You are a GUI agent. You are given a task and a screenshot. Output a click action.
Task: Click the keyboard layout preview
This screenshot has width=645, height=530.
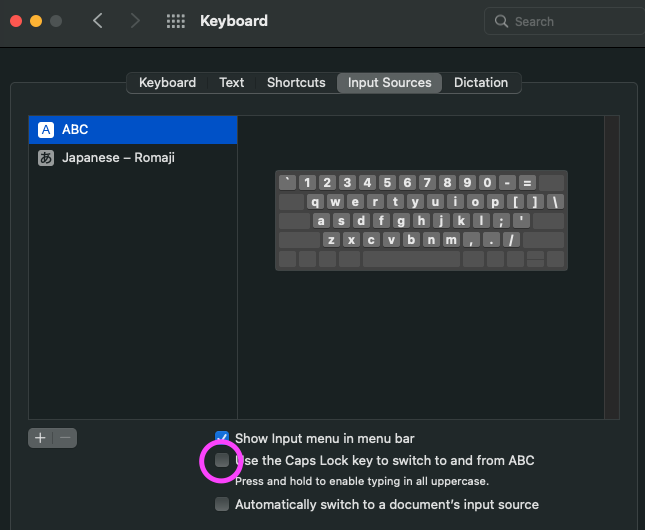(421, 220)
